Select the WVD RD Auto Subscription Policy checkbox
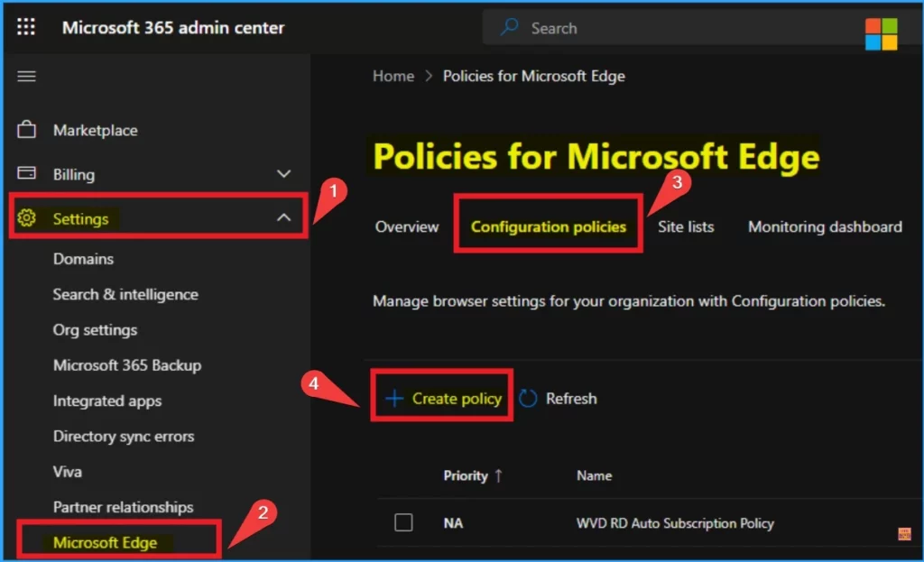The image size is (924, 562). point(403,522)
